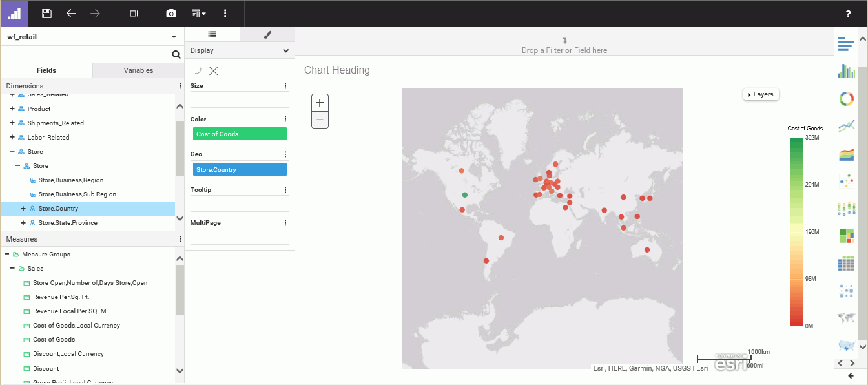The height and width of the screenshot is (385, 868).
Task: Collapse the Measure Groups folder
Action: 6,254
